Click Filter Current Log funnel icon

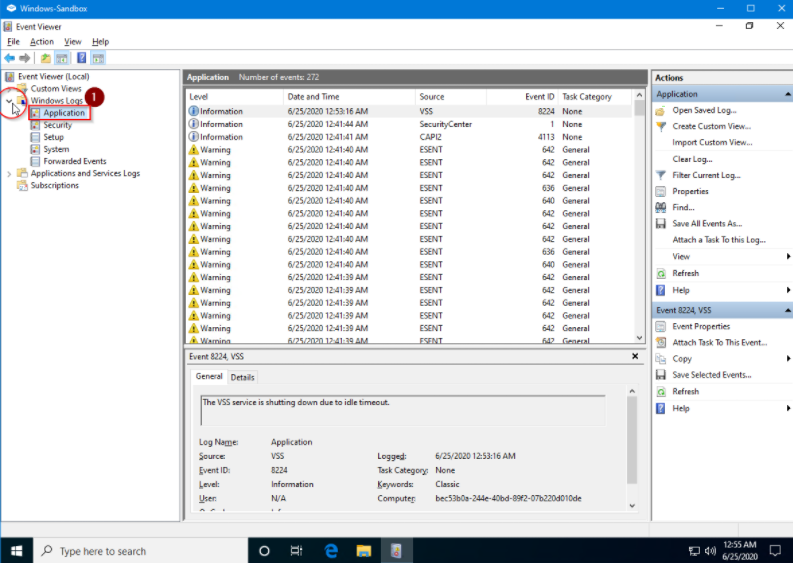coord(661,175)
